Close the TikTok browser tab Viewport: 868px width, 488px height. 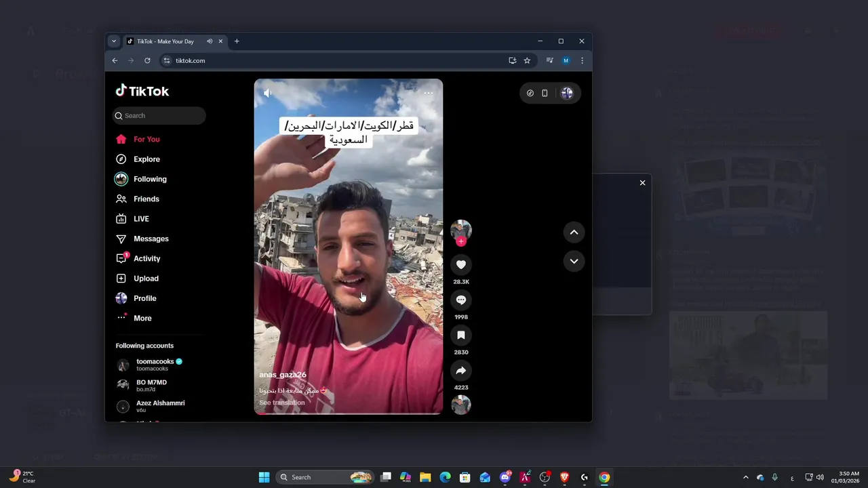[220, 41]
